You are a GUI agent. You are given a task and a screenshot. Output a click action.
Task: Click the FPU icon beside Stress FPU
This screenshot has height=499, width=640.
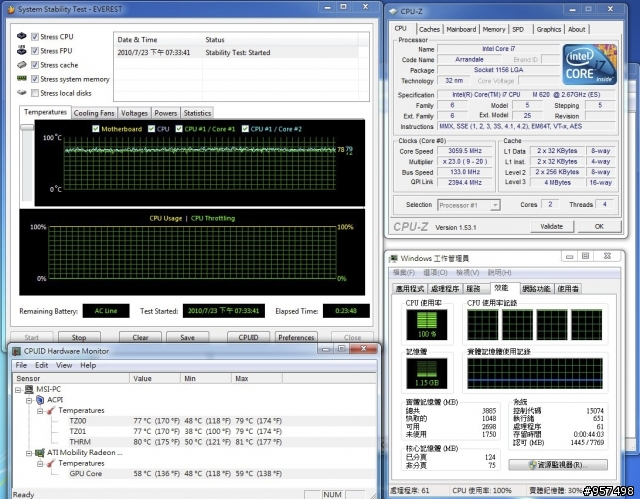[x=22, y=51]
